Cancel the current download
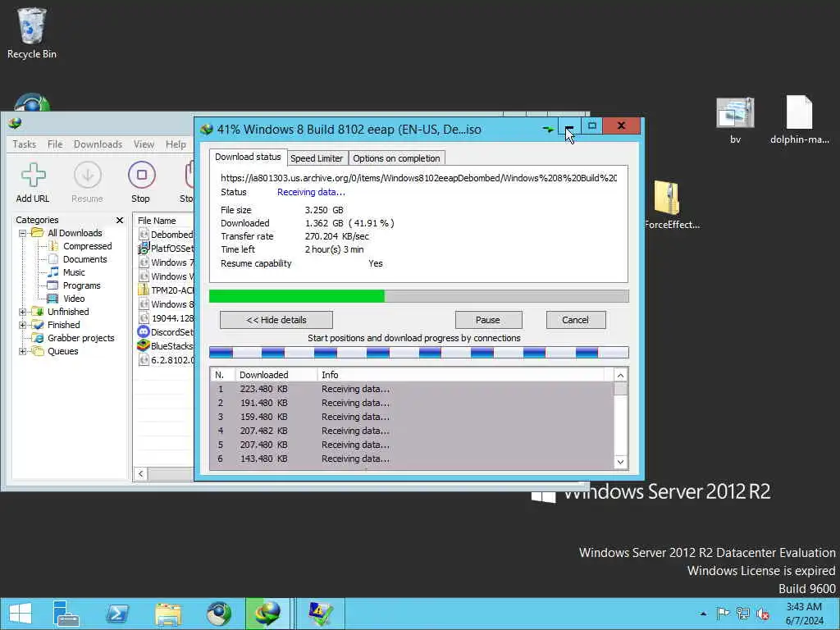Screen dimensions: 840x630 [575, 320]
